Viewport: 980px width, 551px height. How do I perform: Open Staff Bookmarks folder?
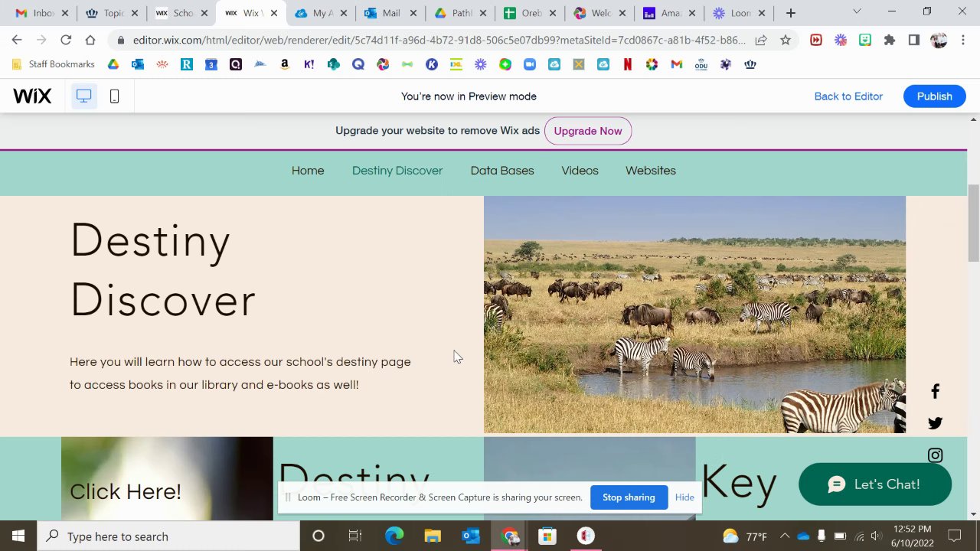53,64
